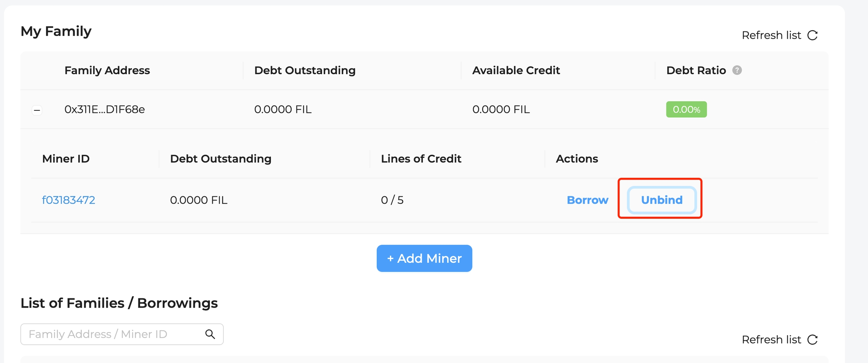Open miner f03183472 details link
The height and width of the screenshot is (363, 868).
(69, 200)
